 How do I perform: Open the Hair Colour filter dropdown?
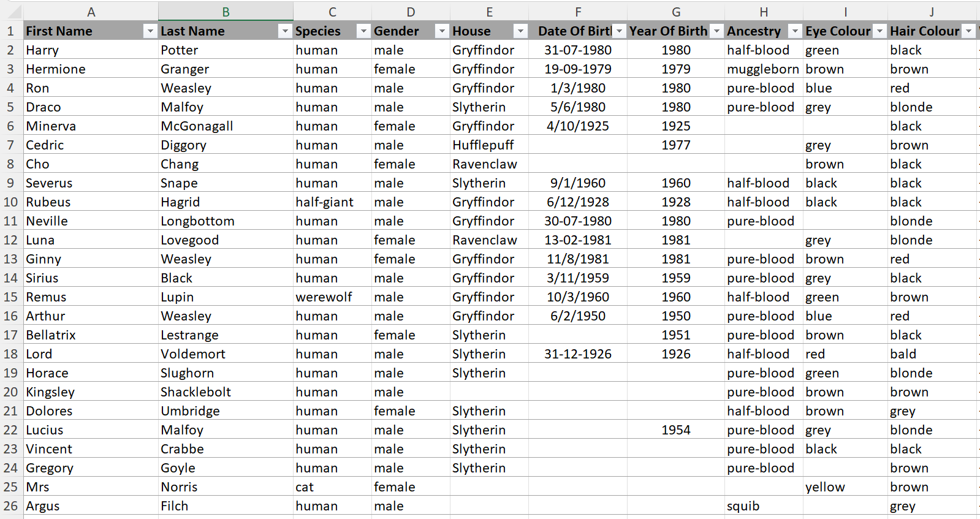[968, 31]
